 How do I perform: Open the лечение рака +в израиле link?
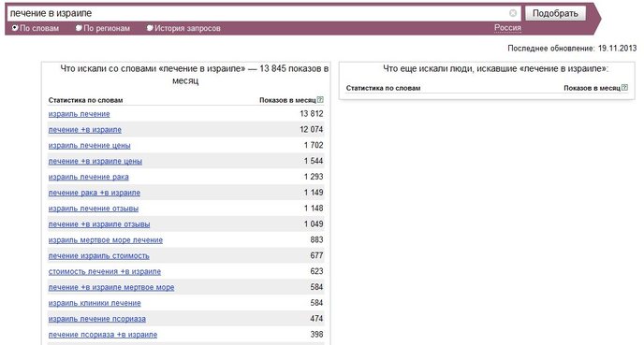pyautogui.click(x=95, y=193)
